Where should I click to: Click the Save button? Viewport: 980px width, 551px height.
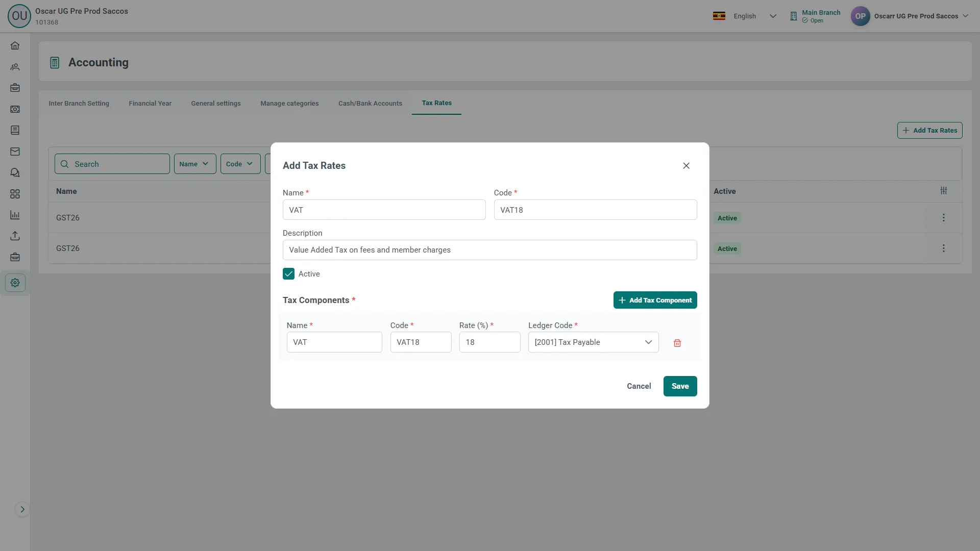[680, 386]
